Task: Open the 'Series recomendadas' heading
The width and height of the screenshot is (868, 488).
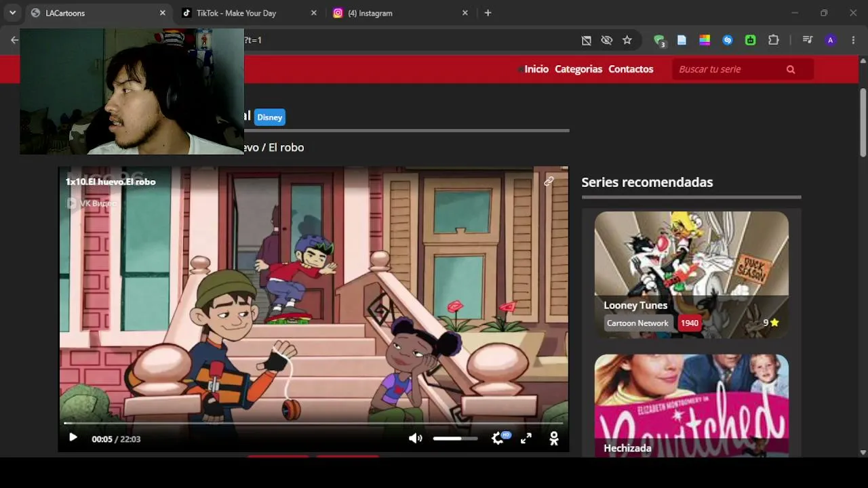Action: [647, 182]
